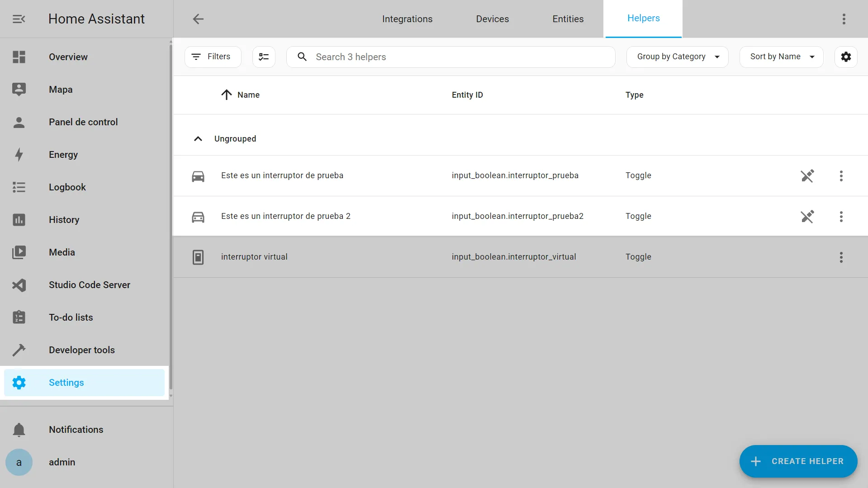Click the sidebar scrollbar
Viewport: 868px width, 488px height.
tap(171, 217)
